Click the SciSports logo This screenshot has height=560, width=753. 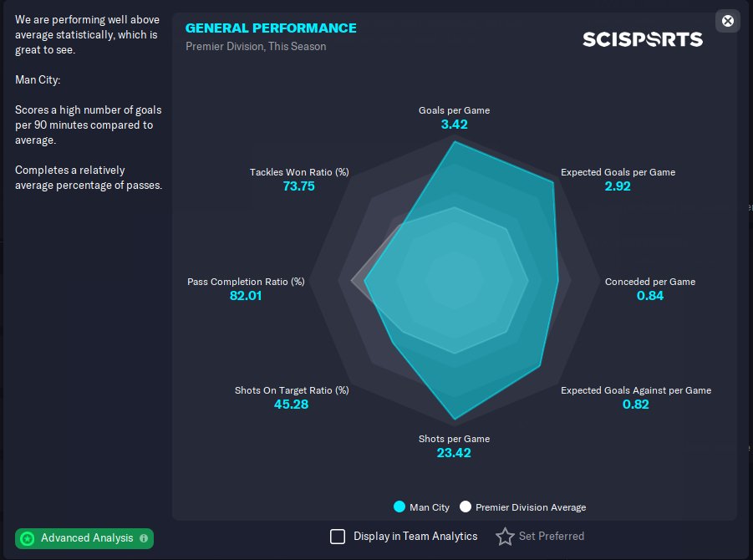(x=642, y=38)
